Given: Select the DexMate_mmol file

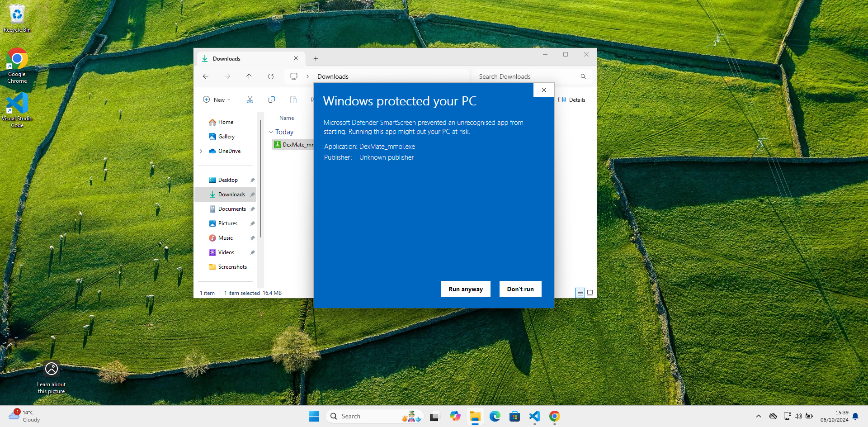Looking at the screenshot, I should [293, 145].
